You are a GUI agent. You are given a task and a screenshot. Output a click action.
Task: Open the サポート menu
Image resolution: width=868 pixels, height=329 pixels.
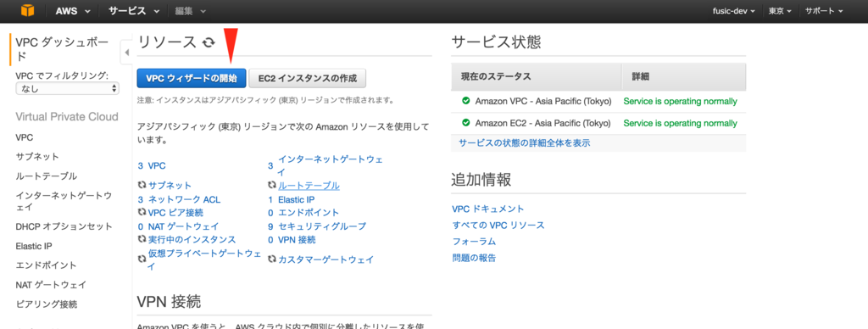[824, 11]
